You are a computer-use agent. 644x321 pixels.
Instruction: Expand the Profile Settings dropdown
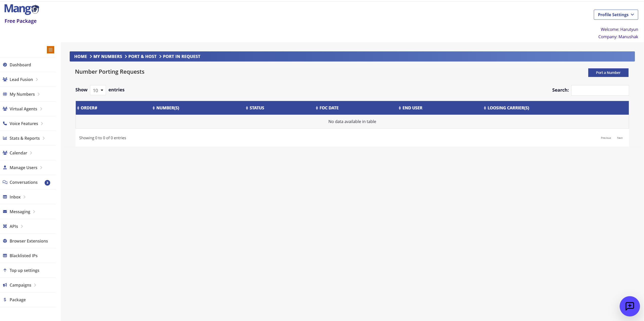click(616, 14)
